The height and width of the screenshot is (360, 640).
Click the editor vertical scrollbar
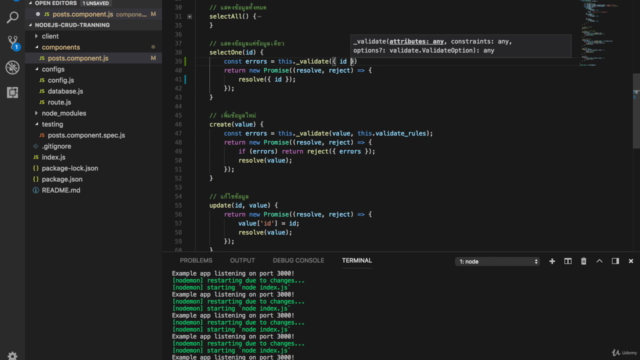[x=636, y=111]
